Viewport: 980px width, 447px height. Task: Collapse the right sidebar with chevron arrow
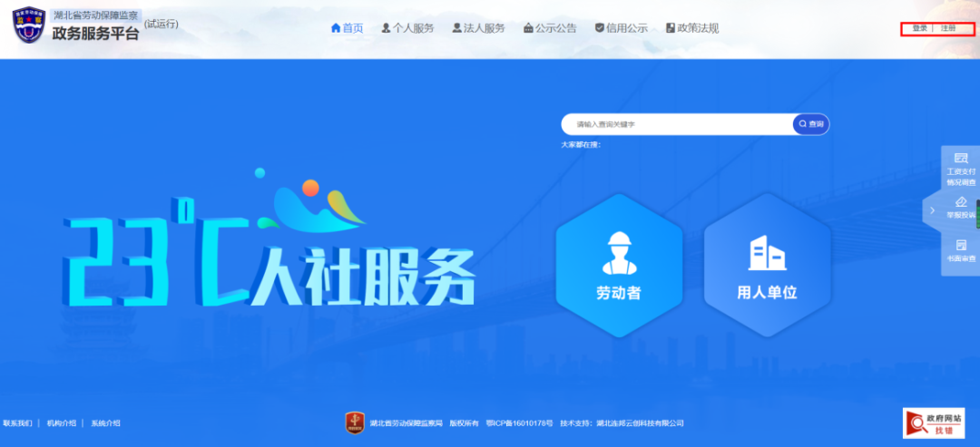[932, 210]
